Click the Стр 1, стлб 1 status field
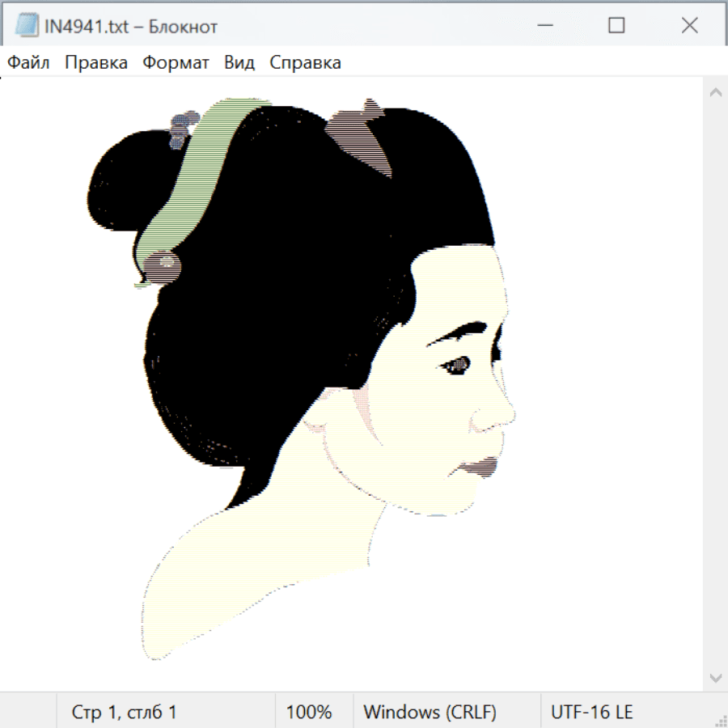 [124, 712]
